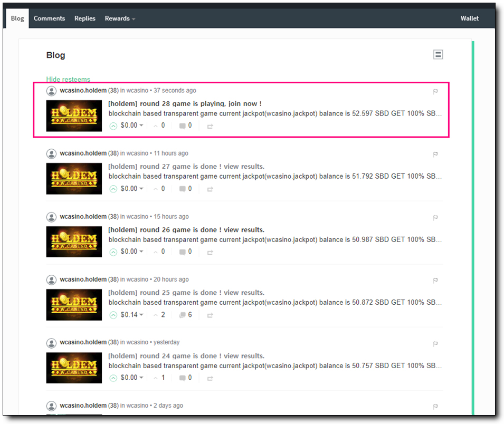
Task: Resteem the round 25 post
Action: (x=210, y=315)
